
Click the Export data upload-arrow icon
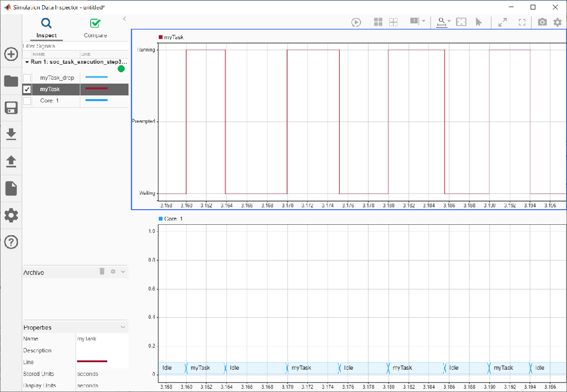[11, 162]
